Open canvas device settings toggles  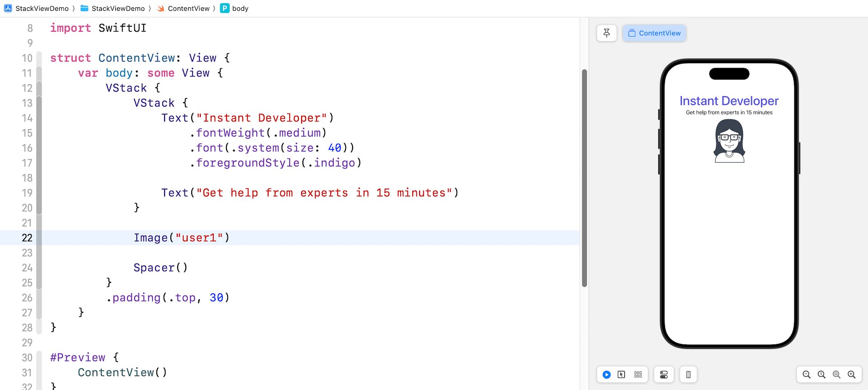pyautogui.click(x=664, y=375)
